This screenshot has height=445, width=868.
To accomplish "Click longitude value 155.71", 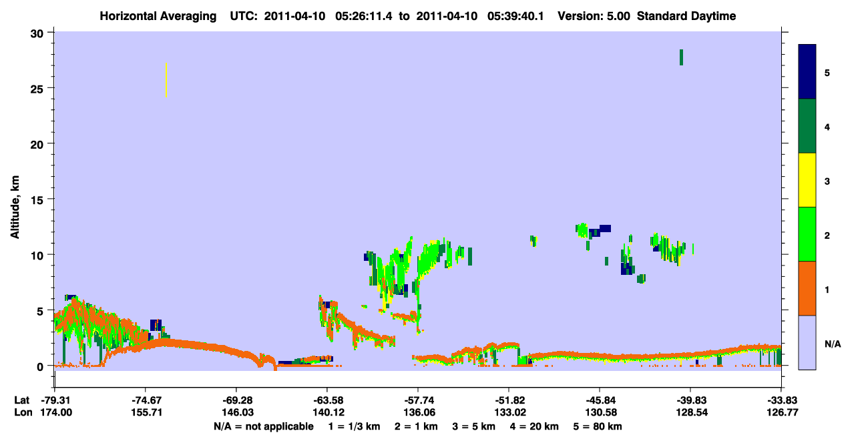I will pos(146,412).
